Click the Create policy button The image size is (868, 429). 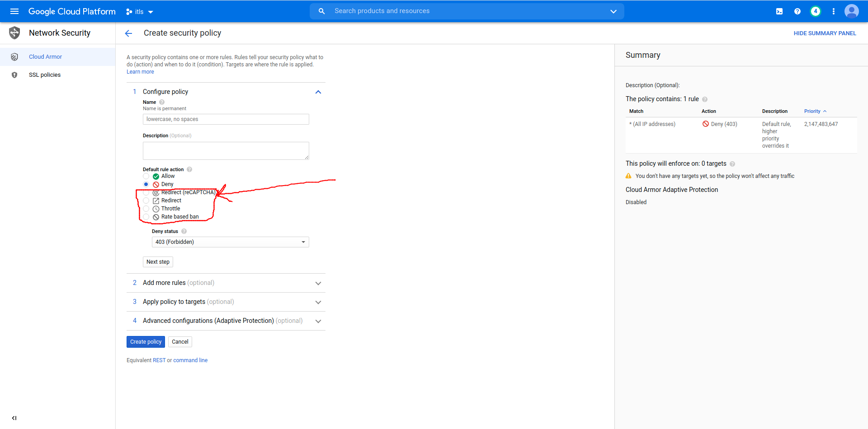146,342
